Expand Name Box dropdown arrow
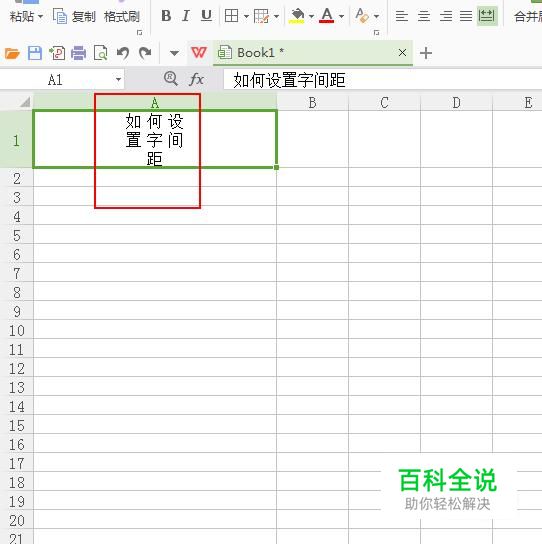This screenshot has height=544, width=542. [118, 80]
